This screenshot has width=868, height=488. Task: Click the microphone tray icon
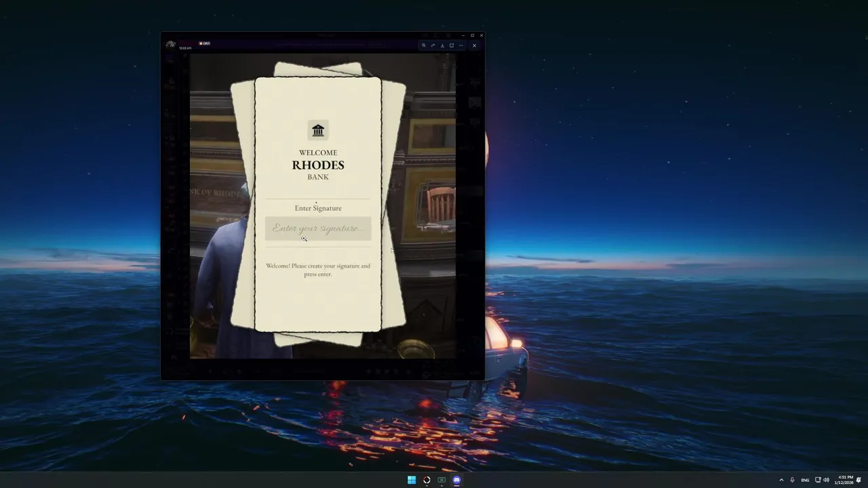[x=792, y=480]
